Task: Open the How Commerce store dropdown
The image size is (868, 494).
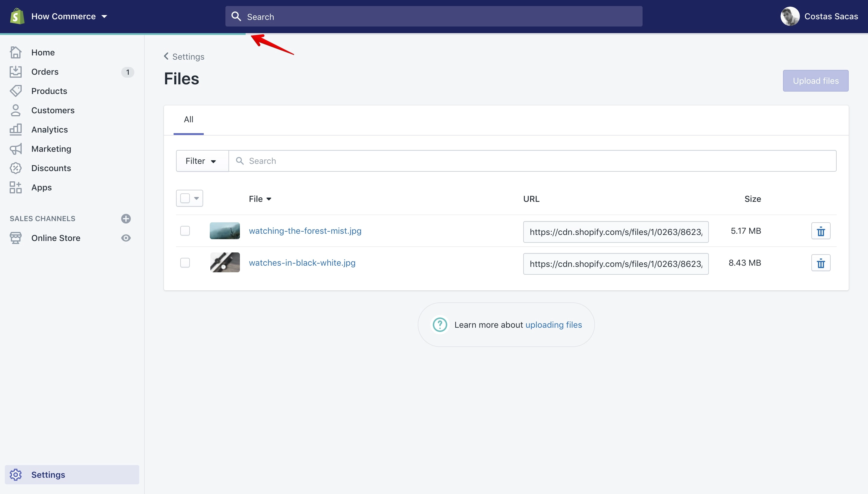Action: (x=69, y=16)
